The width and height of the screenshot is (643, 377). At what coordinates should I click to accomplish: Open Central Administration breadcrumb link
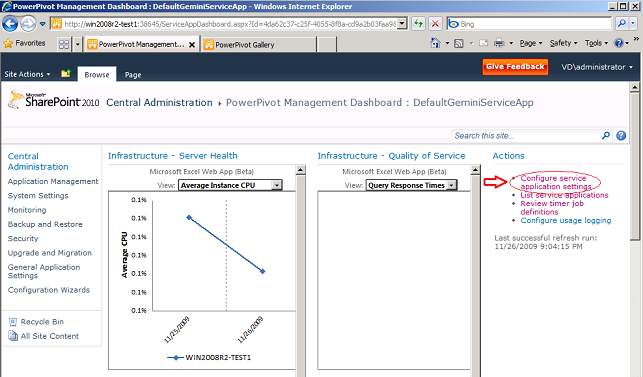point(159,103)
